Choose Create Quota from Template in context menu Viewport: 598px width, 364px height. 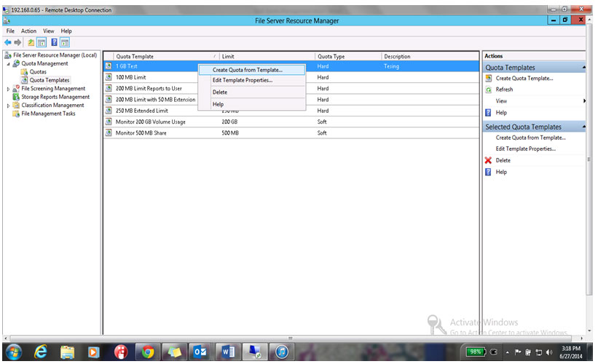point(252,70)
